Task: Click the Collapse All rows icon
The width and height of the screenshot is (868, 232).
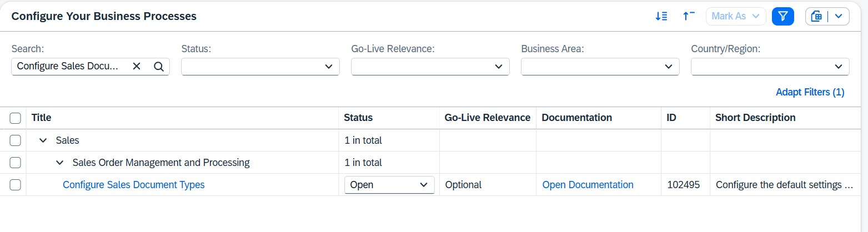Action: coord(689,17)
